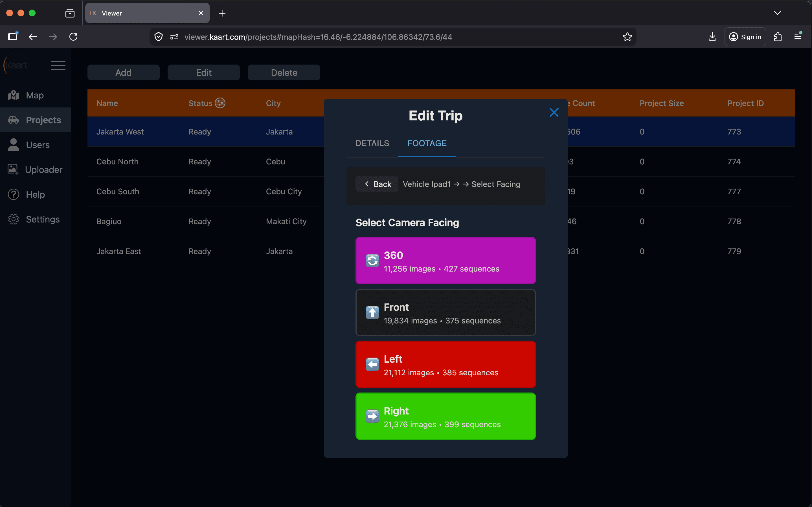Toggle the tracking protection shield
Screen dimensions: 812x507
click(158, 37)
